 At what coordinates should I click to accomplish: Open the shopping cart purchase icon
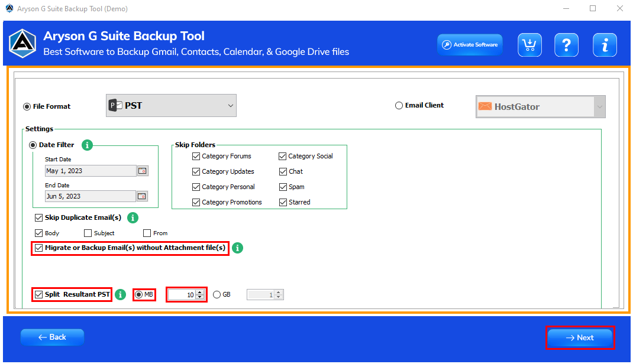[529, 45]
